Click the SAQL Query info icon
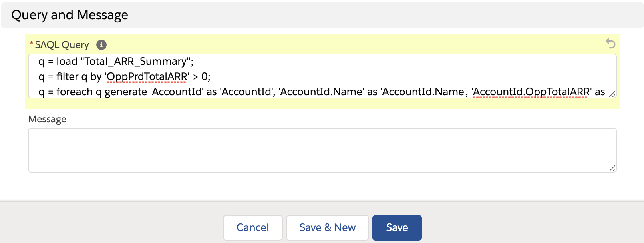Screen dimensions: 644x243 [101, 45]
